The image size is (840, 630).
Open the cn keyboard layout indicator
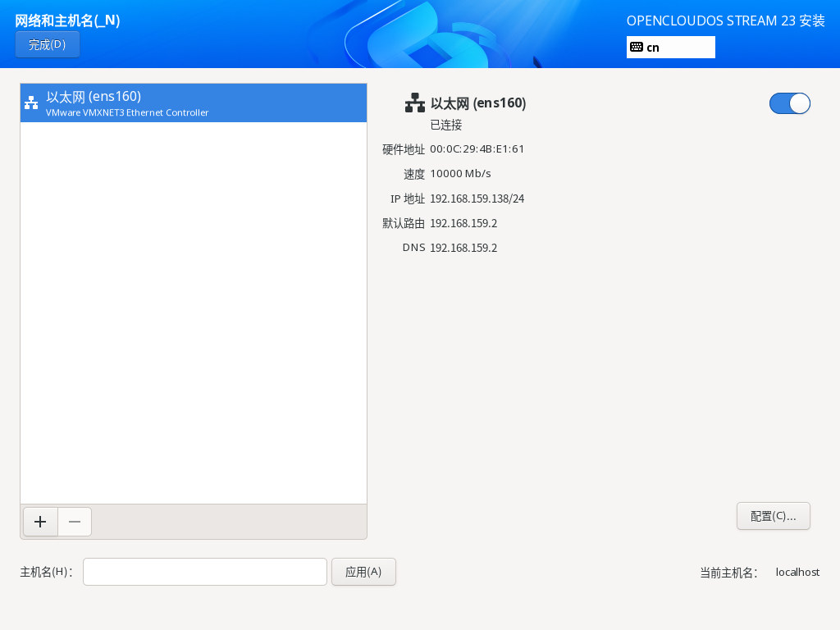[671, 47]
